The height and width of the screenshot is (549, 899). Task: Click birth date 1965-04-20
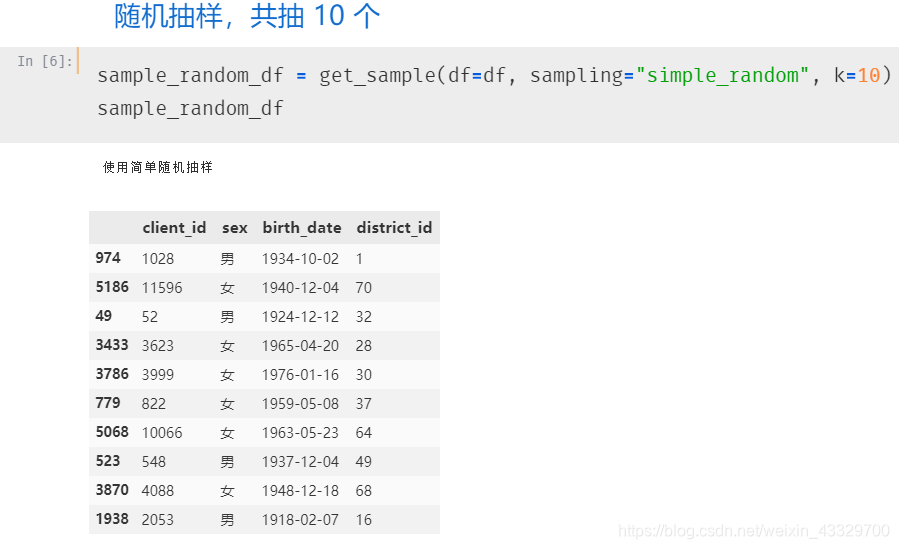pos(300,346)
